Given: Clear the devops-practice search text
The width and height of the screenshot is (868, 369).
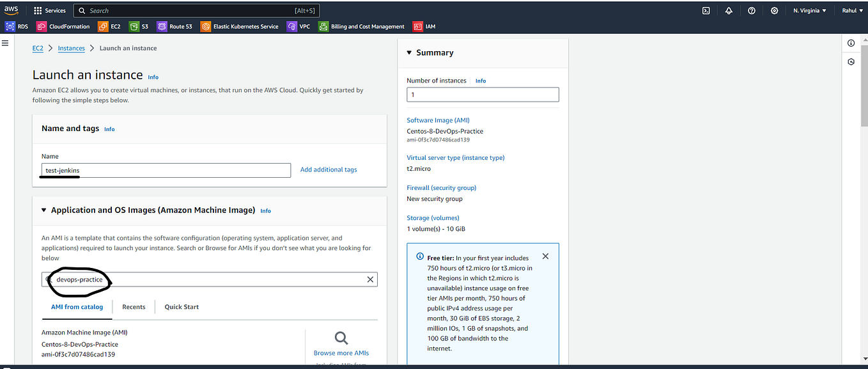Looking at the screenshot, I should pyautogui.click(x=370, y=279).
